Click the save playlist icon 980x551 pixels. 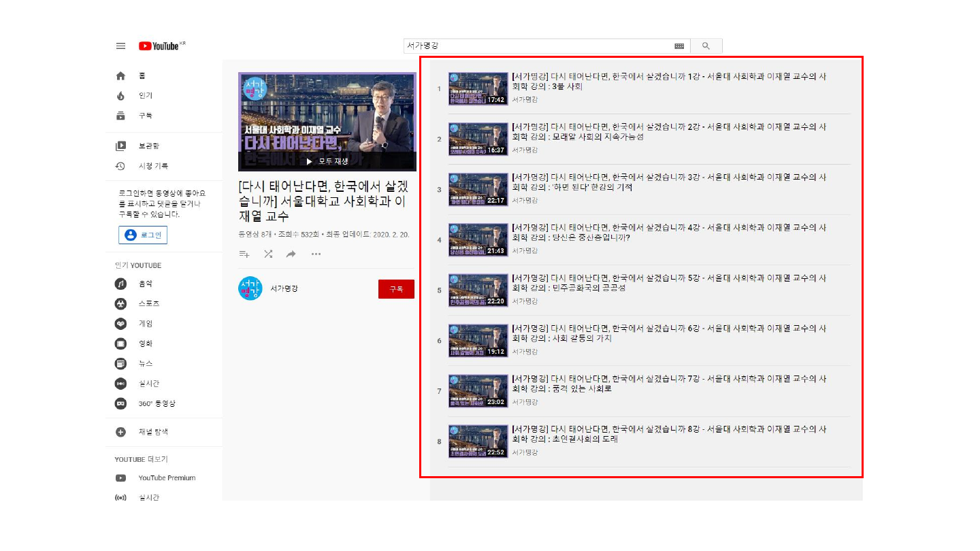(244, 254)
